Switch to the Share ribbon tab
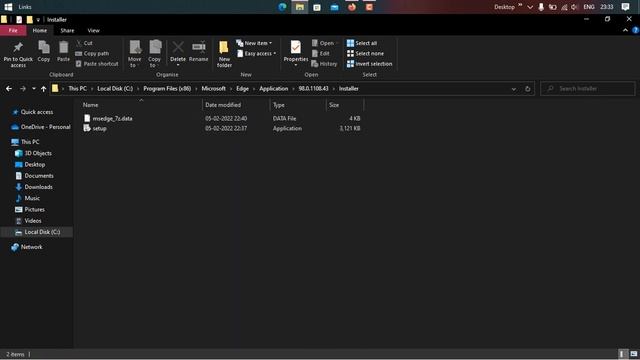The width and height of the screenshot is (640, 360). pyautogui.click(x=67, y=31)
